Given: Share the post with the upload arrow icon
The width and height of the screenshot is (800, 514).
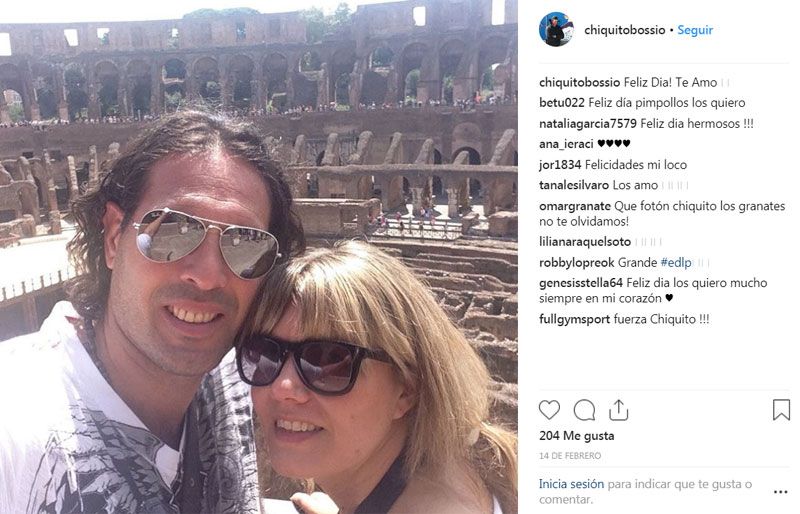Looking at the screenshot, I should [x=618, y=410].
